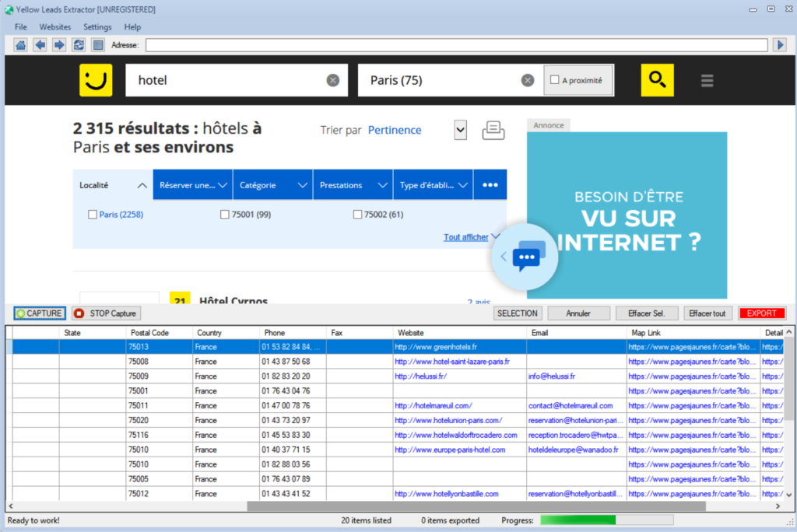Sort by the Website column header
The width and height of the screenshot is (797, 532).
tap(459, 333)
